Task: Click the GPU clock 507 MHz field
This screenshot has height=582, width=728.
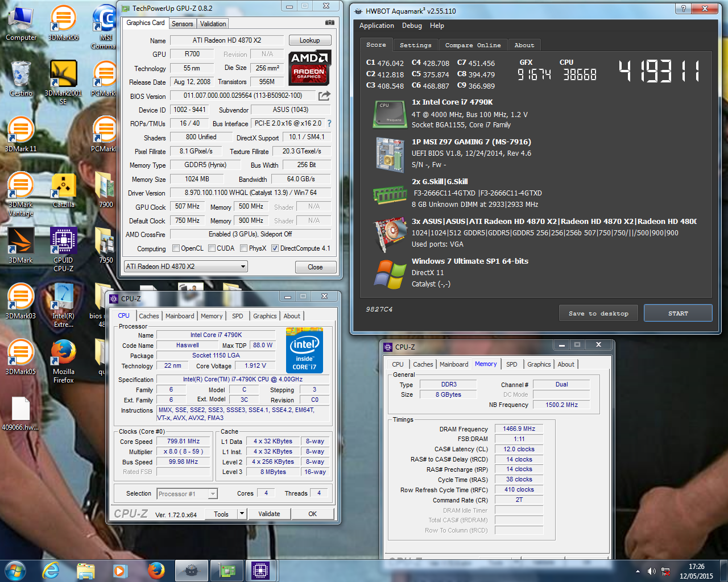Action: click(187, 206)
